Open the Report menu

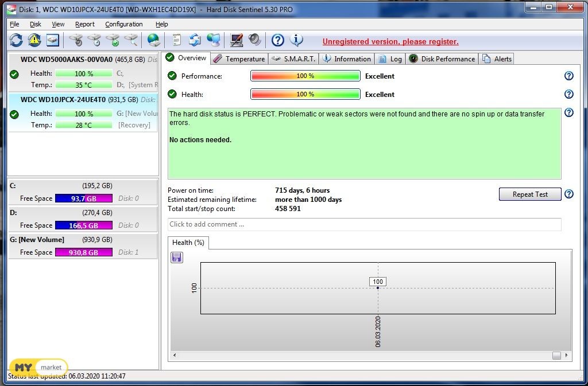pos(85,24)
